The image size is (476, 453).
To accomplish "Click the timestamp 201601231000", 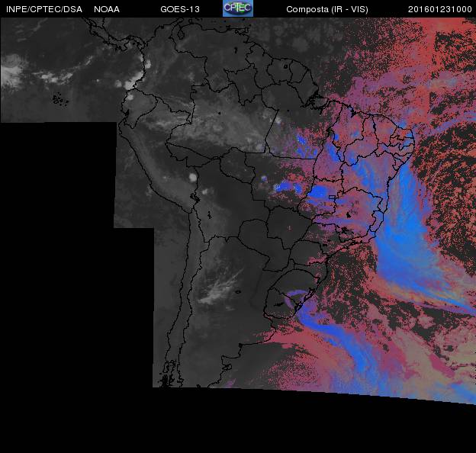I will click(440, 9).
